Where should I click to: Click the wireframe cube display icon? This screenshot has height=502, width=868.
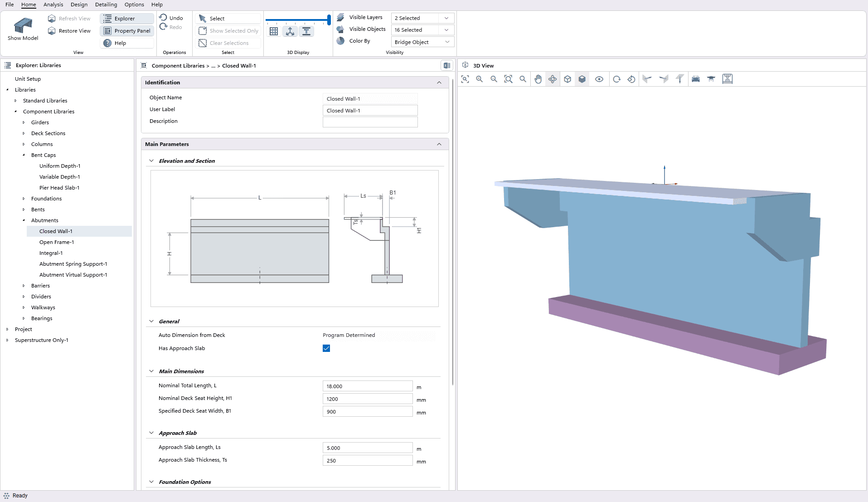point(567,79)
